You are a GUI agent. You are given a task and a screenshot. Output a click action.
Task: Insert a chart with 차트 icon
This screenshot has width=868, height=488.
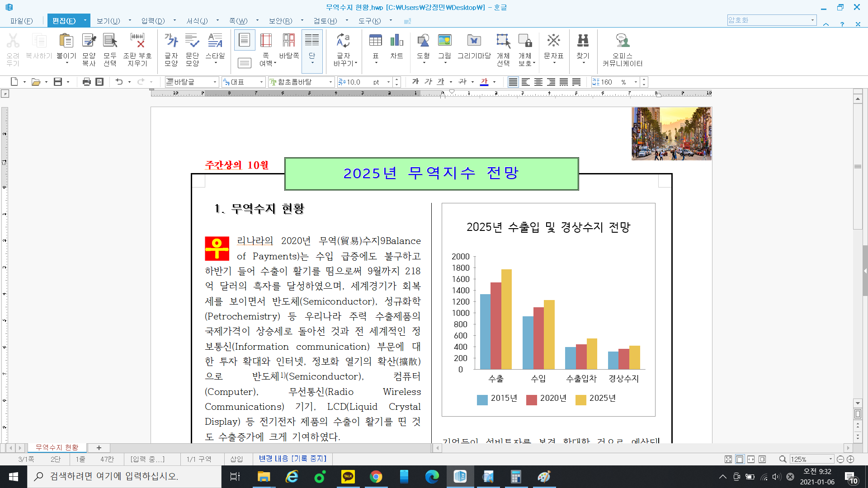[x=397, y=41]
